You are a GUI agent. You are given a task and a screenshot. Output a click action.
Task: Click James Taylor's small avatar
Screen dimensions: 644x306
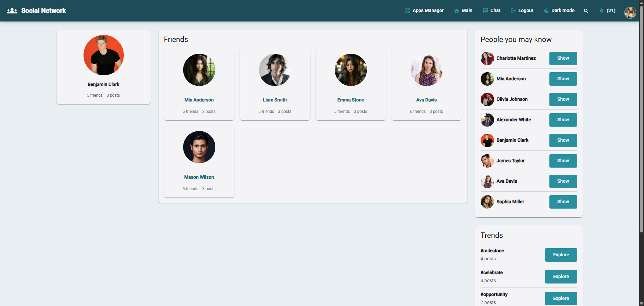coord(487,161)
